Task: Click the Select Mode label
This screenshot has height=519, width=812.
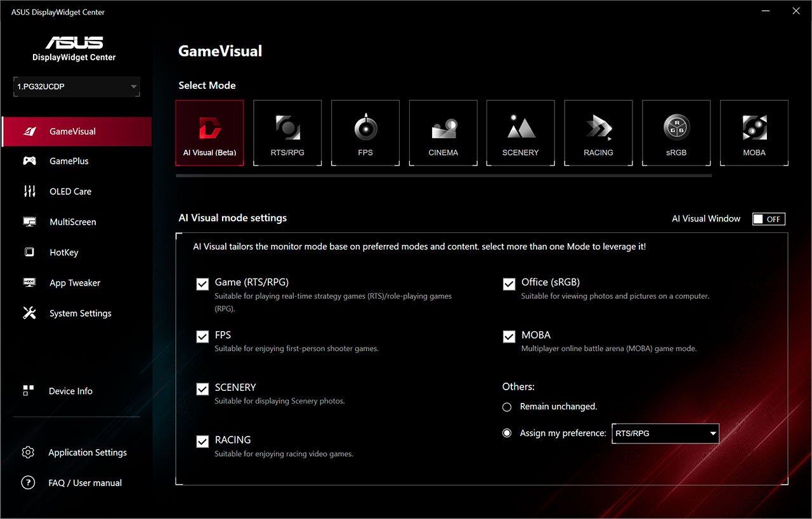Action: 207,86
